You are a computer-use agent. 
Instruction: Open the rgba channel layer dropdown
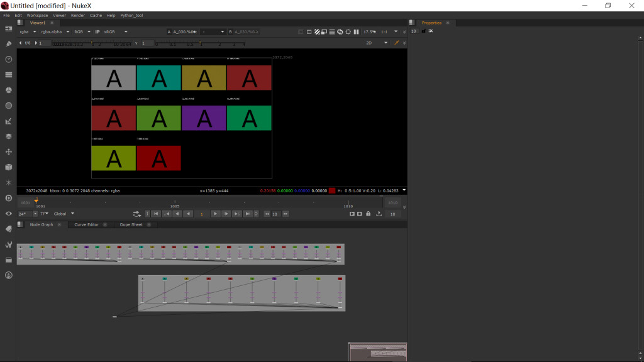coord(28,31)
